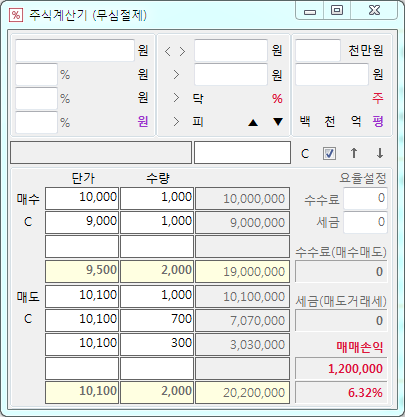Viewport: 405px width, 417px height.
Task: Maximize the 주식계산기 window
Action: pyautogui.click(x=337, y=11)
